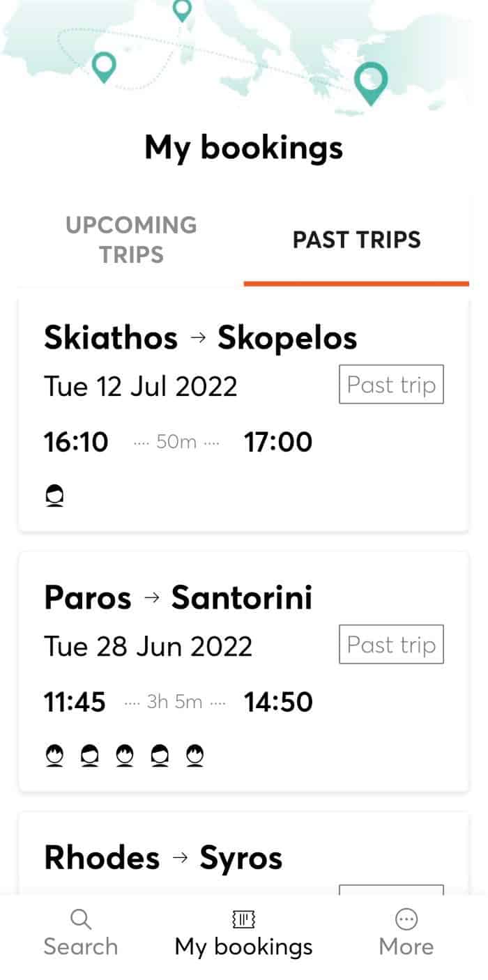Tap Past trip badge on Skiathos booking

click(x=391, y=385)
